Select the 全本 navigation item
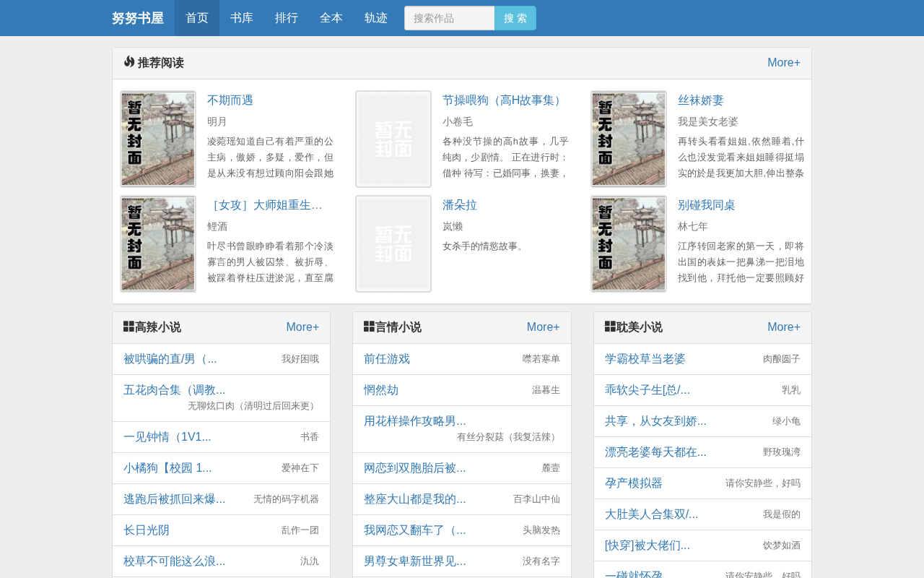Image resolution: width=924 pixels, height=578 pixels. coord(331,18)
